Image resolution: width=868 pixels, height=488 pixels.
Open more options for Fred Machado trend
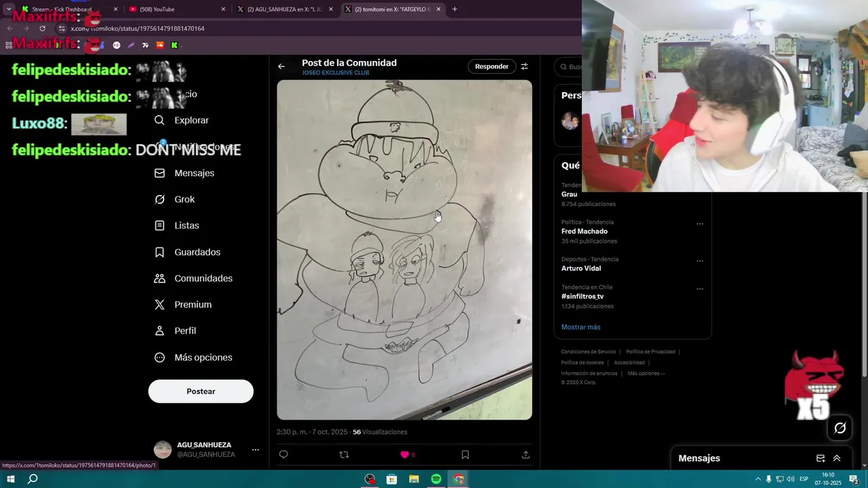coord(700,224)
